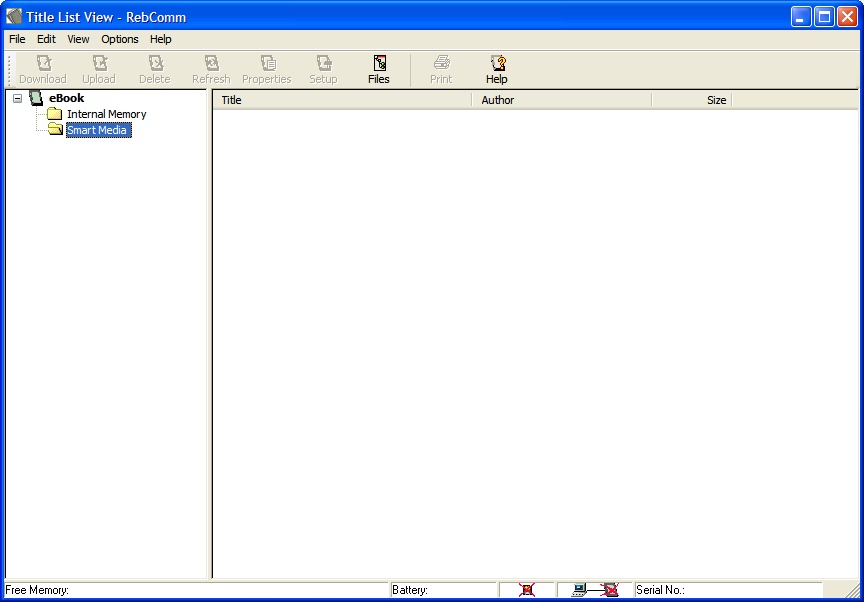Open the Edit menu
The height and width of the screenshot is (602, 864).
coord(46,39)
